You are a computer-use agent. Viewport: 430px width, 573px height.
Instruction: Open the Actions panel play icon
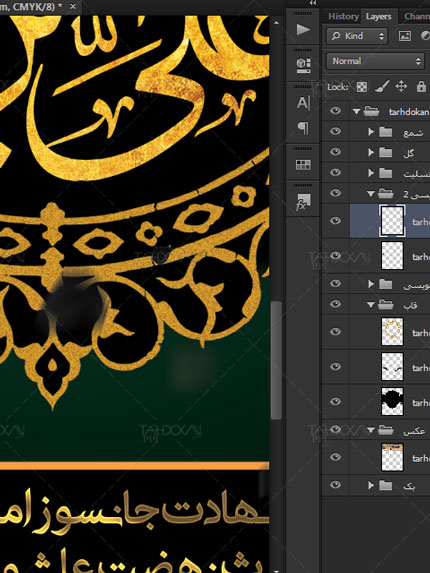point(303,30)
